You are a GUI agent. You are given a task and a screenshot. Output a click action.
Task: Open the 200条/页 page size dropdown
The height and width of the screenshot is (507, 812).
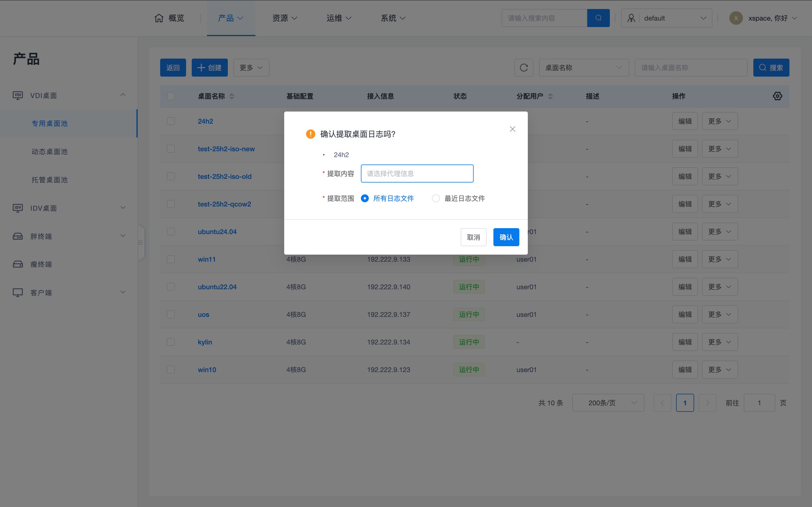(608, 403)
